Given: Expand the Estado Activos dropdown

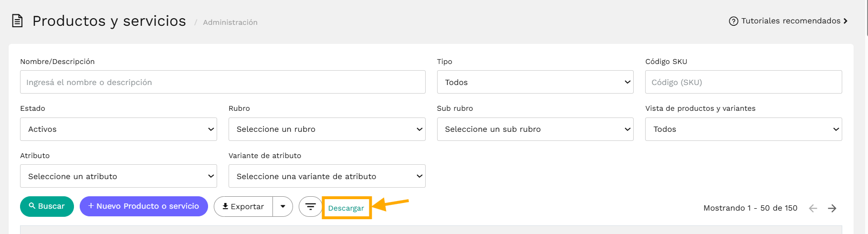Looking at the screenshot, I should pyautogui.click(x=118, y=129).
